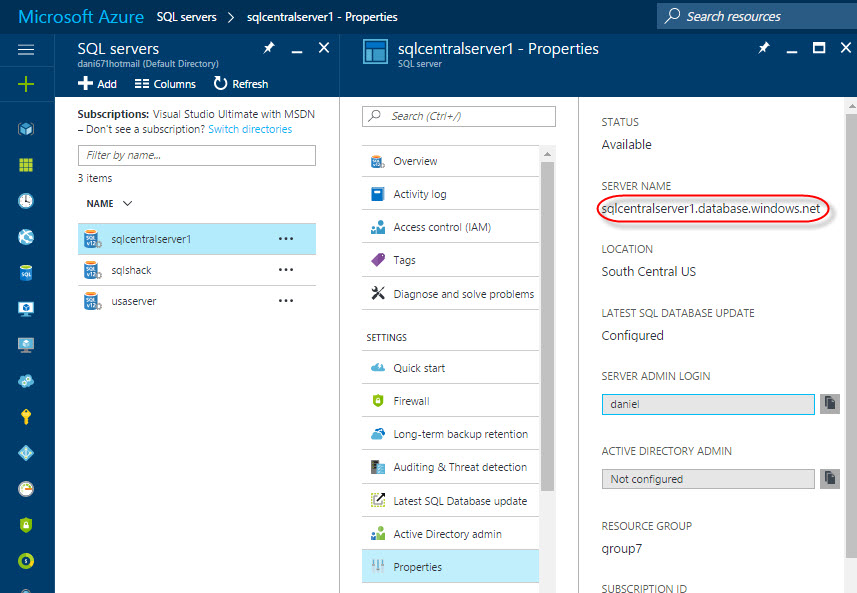Click the Filter by name input field
Viewport: 857px width, 593px height.
[196, 155]
